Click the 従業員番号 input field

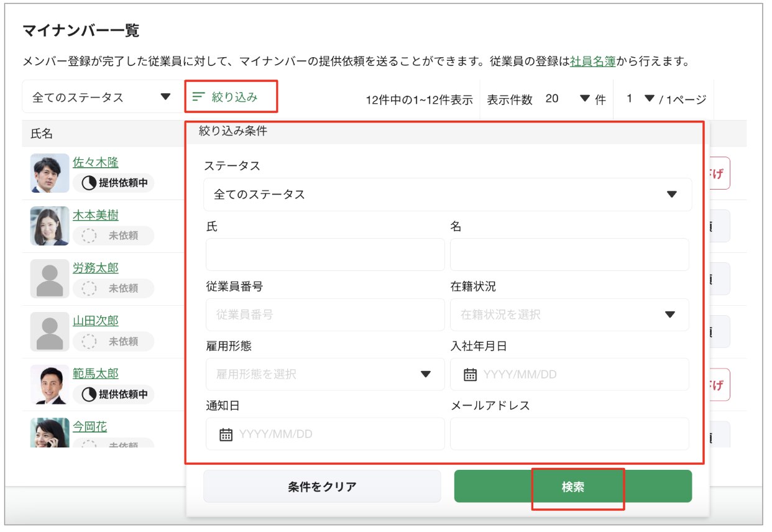[x=325, y=314]
